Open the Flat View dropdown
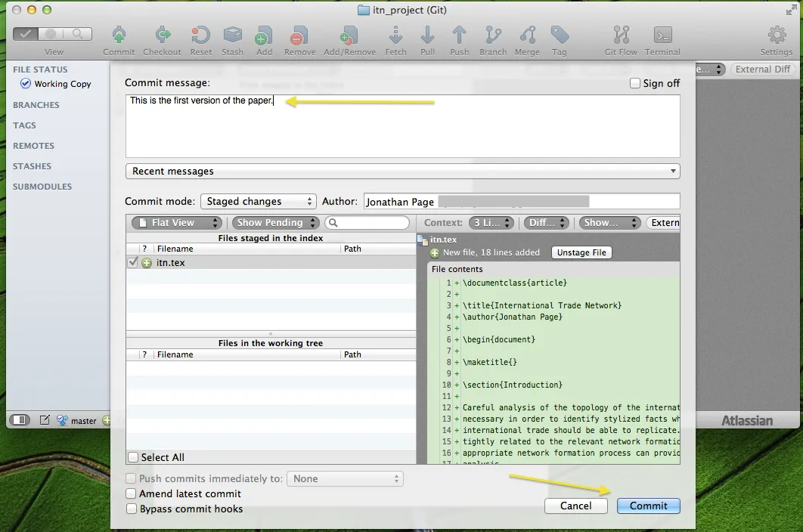This screenshot has height=532, width=803. click(176, 223)
